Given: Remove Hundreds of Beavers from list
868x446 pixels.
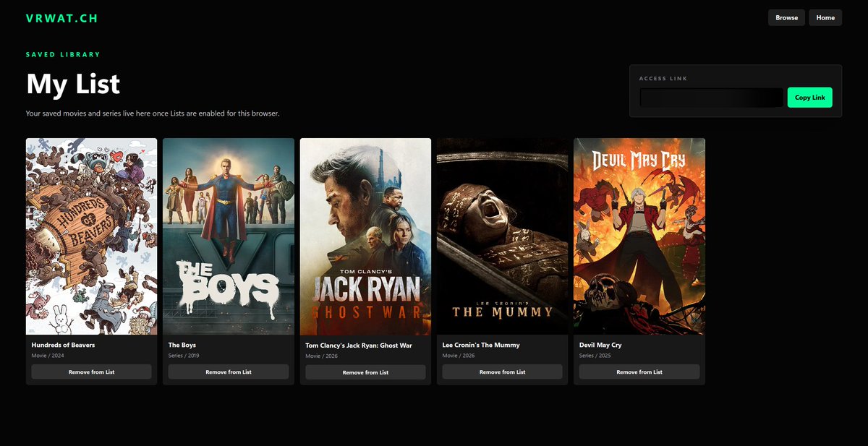Looking at the screenshot, I should (91, 372).
